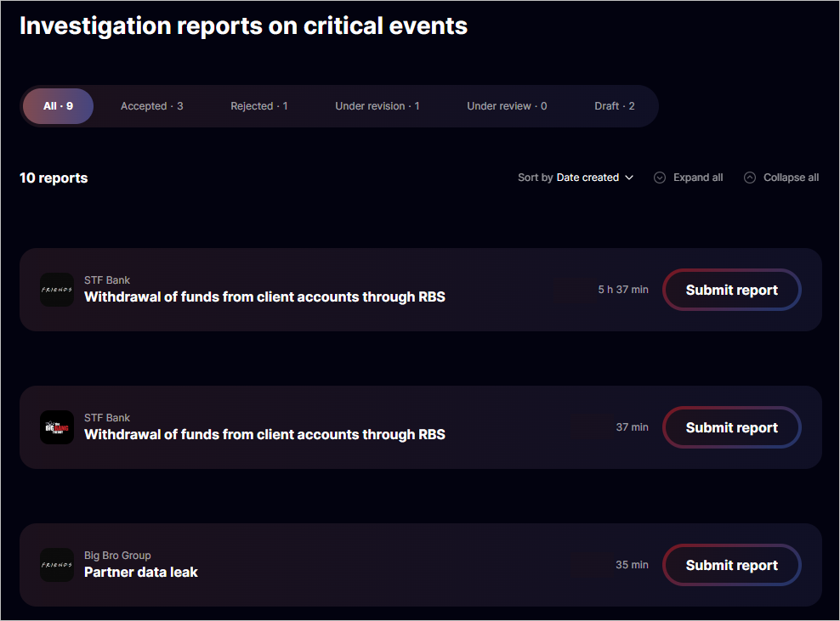This screenshot has height=621, width=840.
Task: Click the Friends logo beside Partner data leak
Action: point(57,565)
